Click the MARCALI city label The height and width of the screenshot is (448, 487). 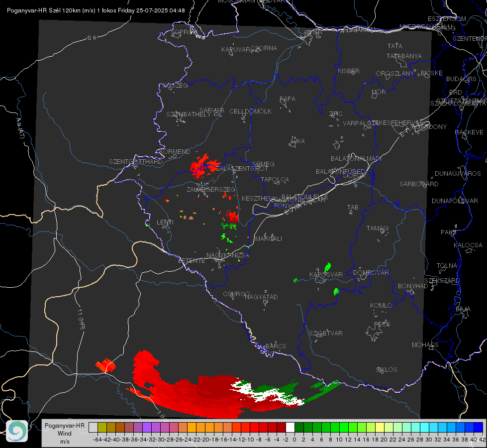pyautogui.click(x=269, y=239)
